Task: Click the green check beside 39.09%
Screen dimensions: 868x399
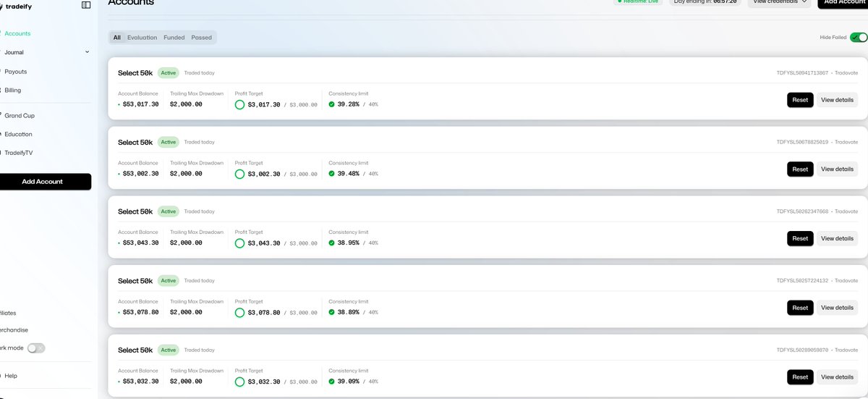Action: (x=332, y=382)
